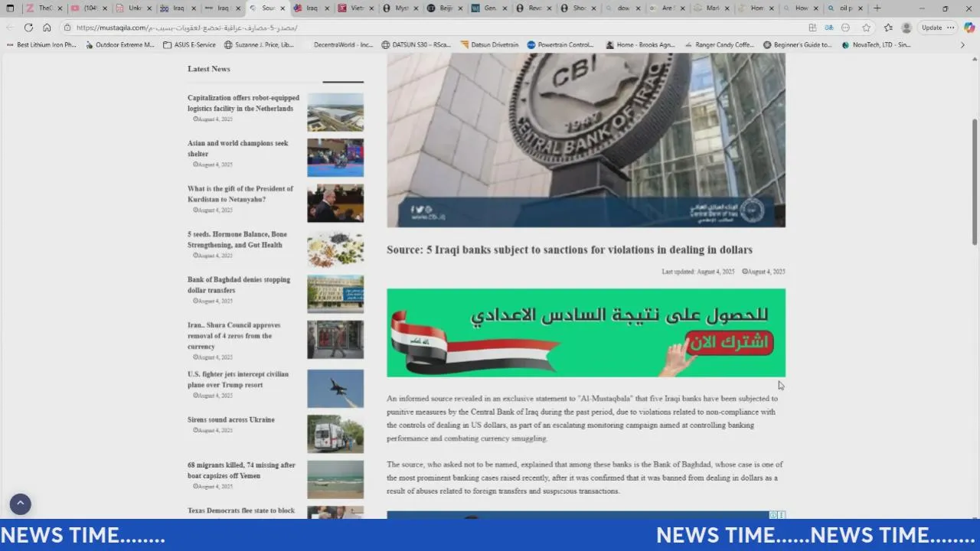This screenshot has height=551, width=980.
Task: Click the browser Update button
Action: point(932,28)
